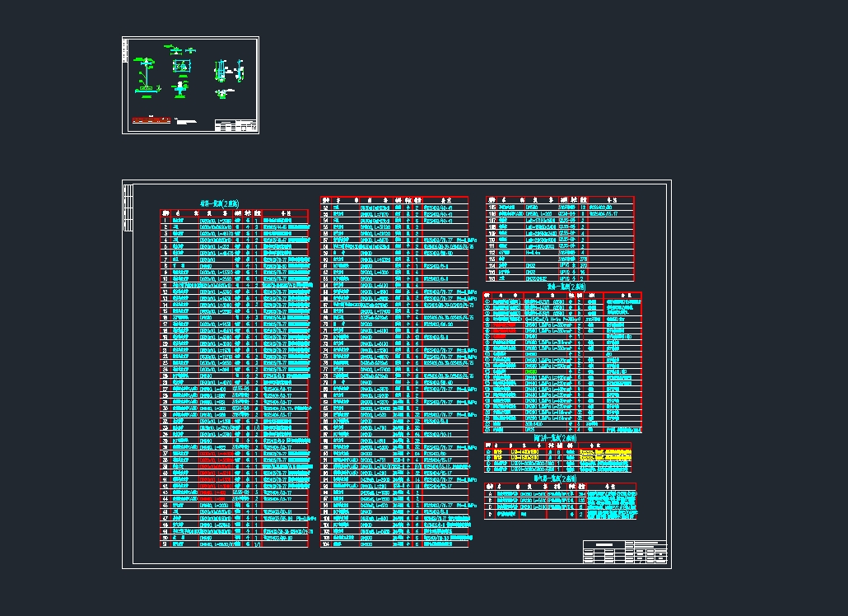Select the equipment table title text

click(x=566, y=287)
